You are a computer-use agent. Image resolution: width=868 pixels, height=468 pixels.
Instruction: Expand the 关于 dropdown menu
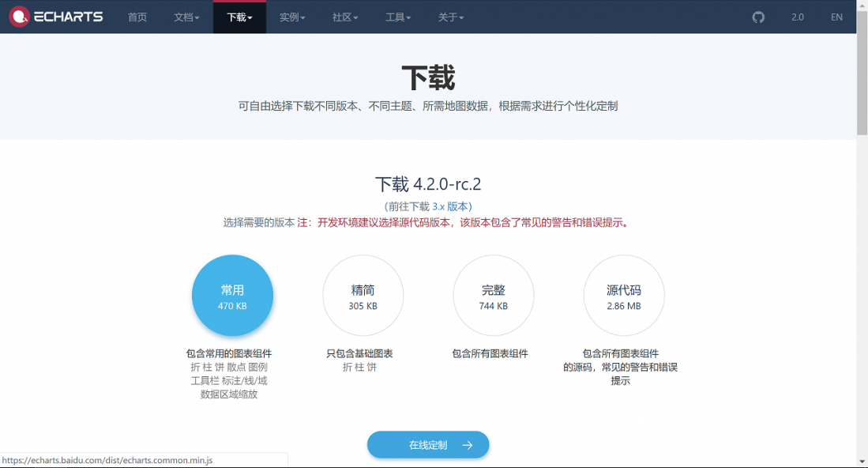pyautogui.click(x=451, y=17)
